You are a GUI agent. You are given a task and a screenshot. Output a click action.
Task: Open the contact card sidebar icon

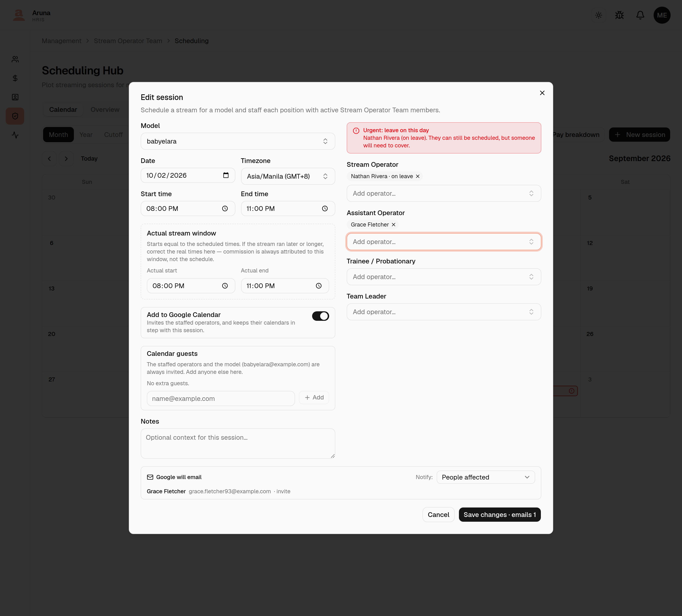pyautogui.click(x=15, y=97)
